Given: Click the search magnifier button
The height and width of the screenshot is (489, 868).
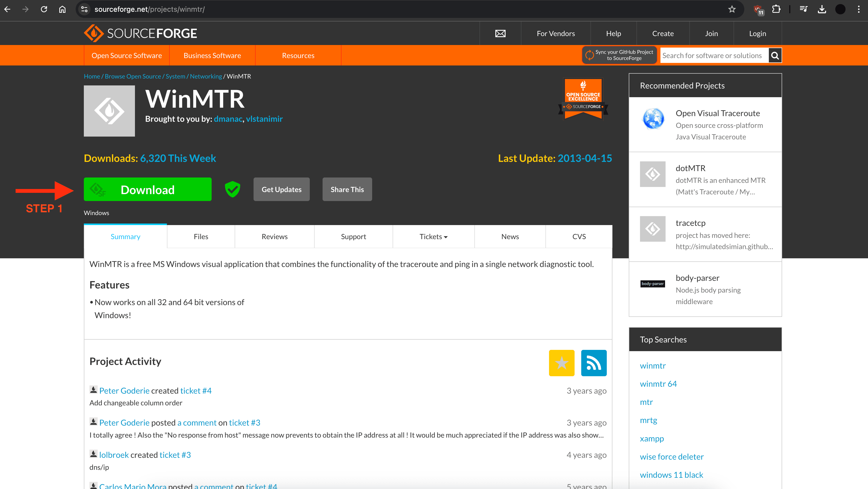Looking at the screenshot, I should point(775,55).
